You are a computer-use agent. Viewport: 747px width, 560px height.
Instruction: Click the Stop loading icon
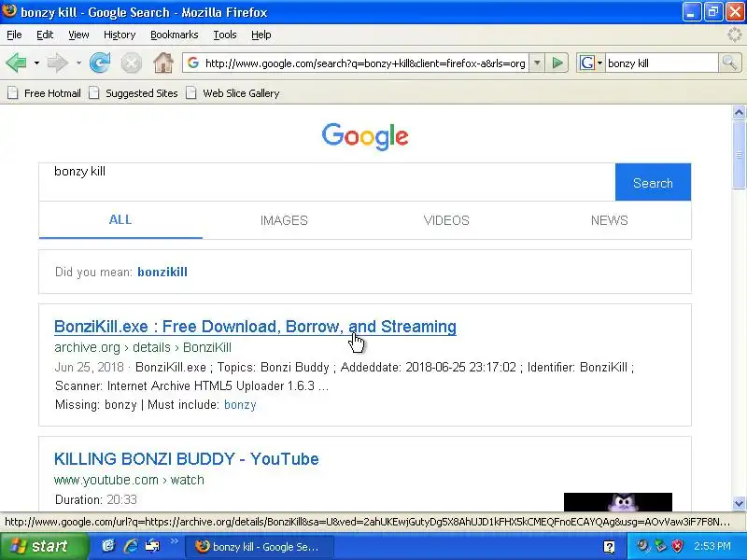(x=131, y=63)
